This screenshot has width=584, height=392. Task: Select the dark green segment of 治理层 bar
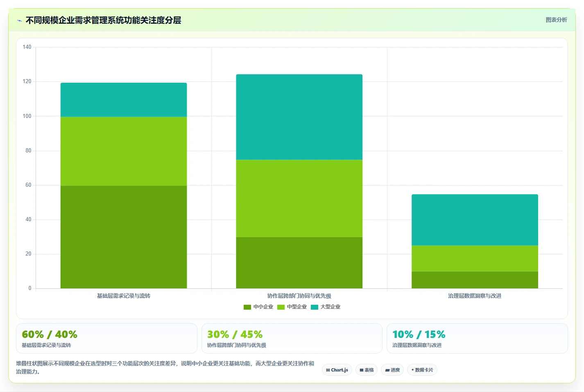[475, 280]
